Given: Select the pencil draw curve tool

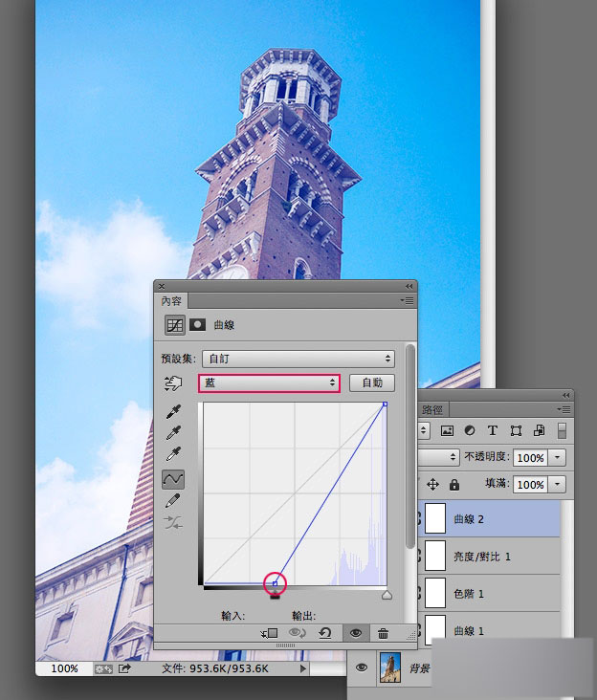Looking at the screenshot, I should tap(173, 500).
